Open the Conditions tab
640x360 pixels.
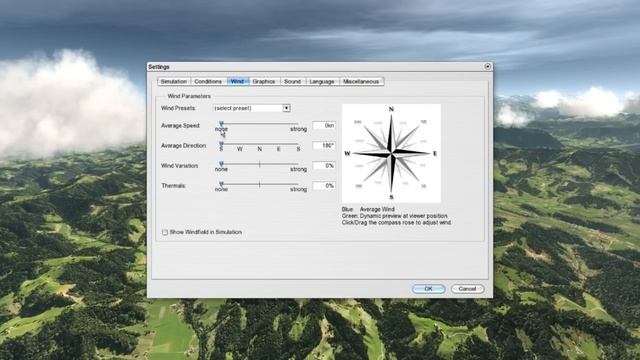pyautogui.click(x=208, y=82)
